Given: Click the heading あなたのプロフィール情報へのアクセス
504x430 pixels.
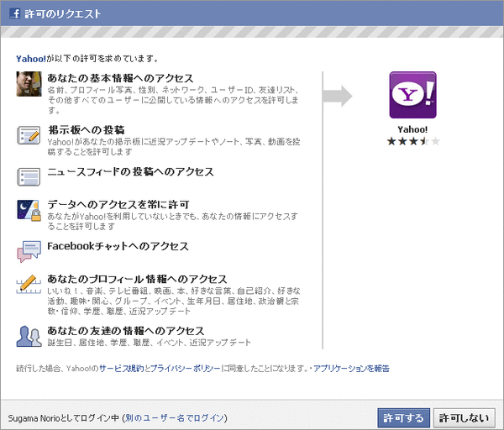Looking at the screenshot, I should [137, 279].
